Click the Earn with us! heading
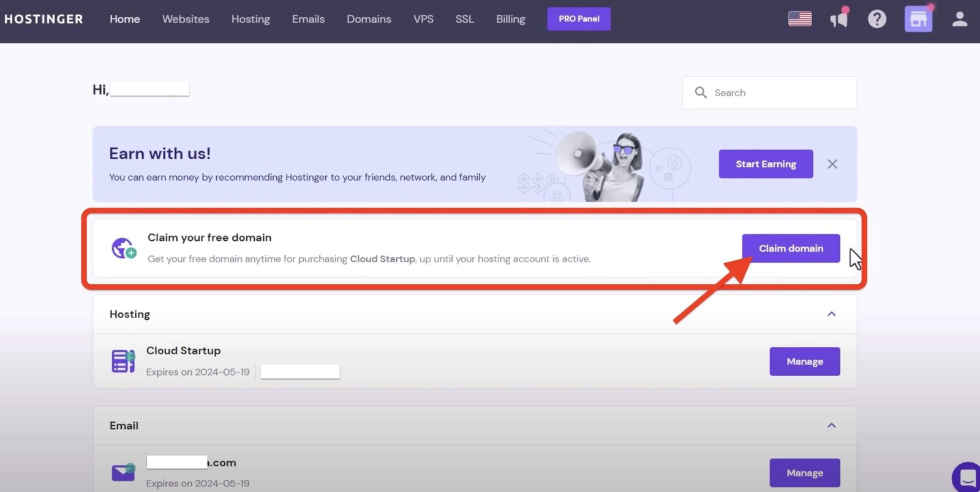 point(160,153)
